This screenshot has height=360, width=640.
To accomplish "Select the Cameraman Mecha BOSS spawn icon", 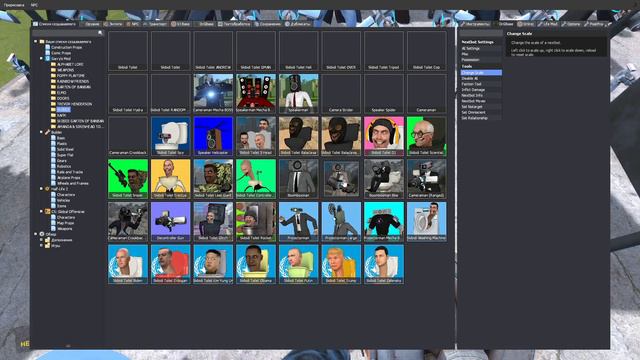I will tap(213, 93).
